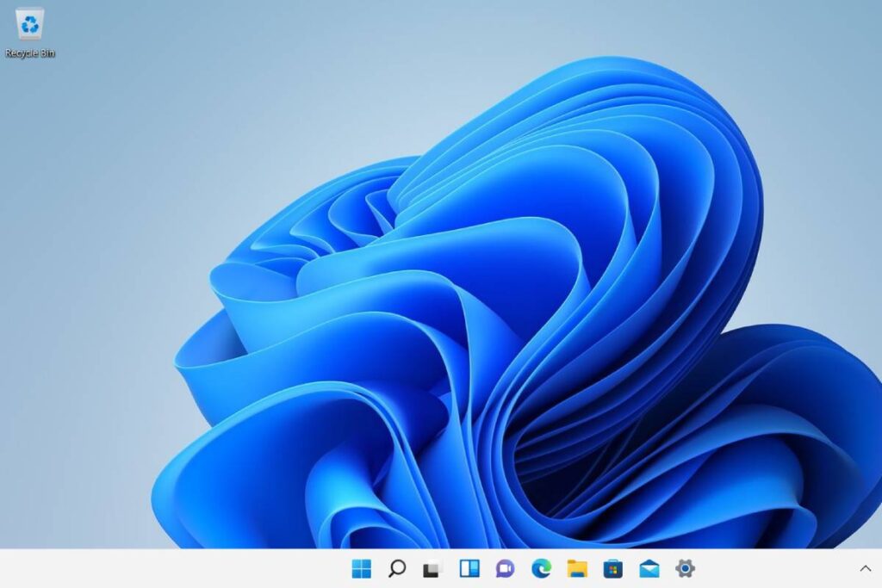Browse the web with Edge
This screenshot has height=588, width=882.
click(x=539, y=568)
